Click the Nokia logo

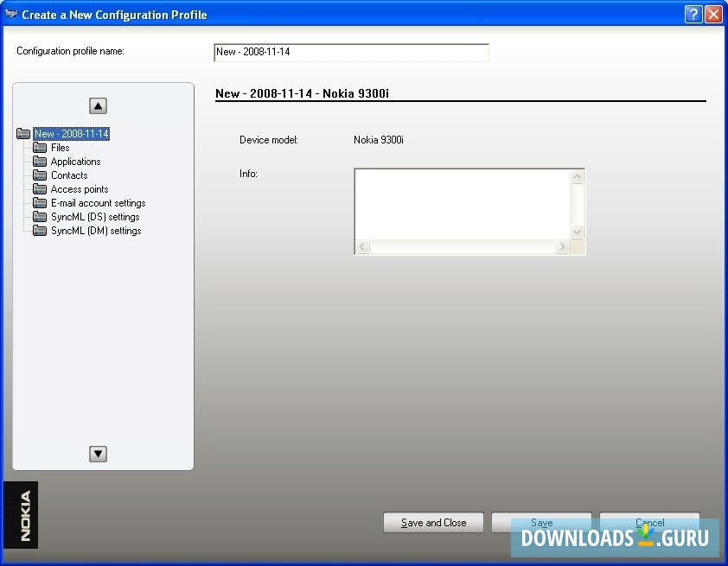coord(22,515)
